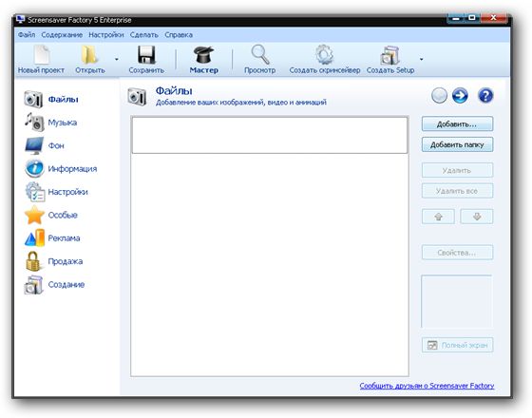Open the blue question mark help icon
Viewport: 532px width, 418px height.
(485, 96)
